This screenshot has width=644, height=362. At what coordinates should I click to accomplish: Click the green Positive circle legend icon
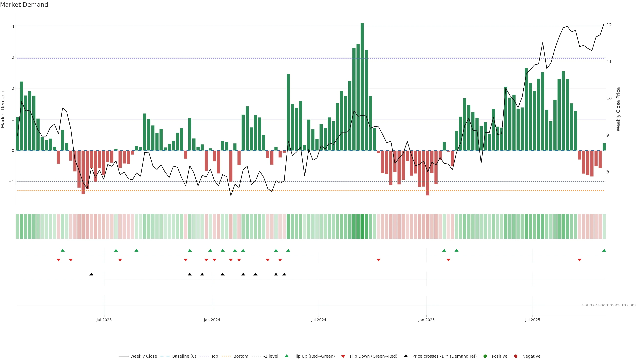[x=485, y=356]
